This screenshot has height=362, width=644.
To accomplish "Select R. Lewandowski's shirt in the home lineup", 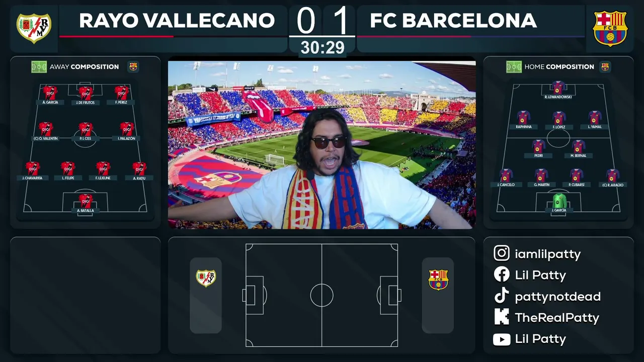I will pos(558,87).
